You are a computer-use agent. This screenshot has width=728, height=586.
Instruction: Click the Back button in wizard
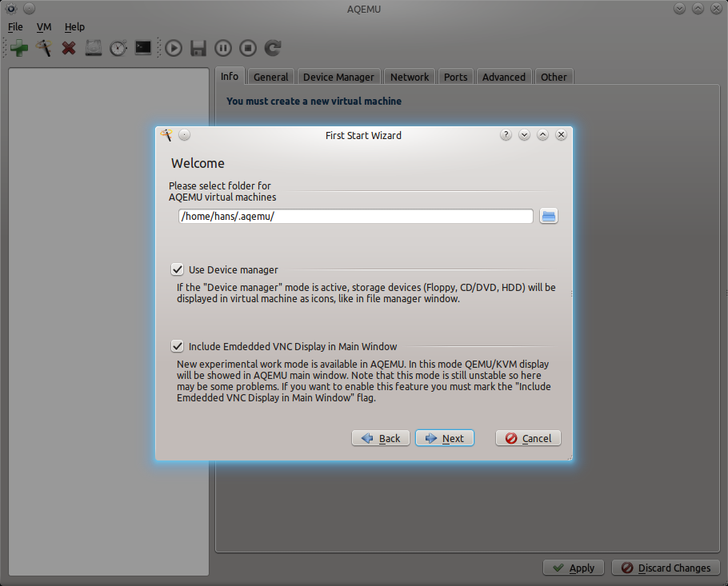pyautogui.click(x=381, y=438)
